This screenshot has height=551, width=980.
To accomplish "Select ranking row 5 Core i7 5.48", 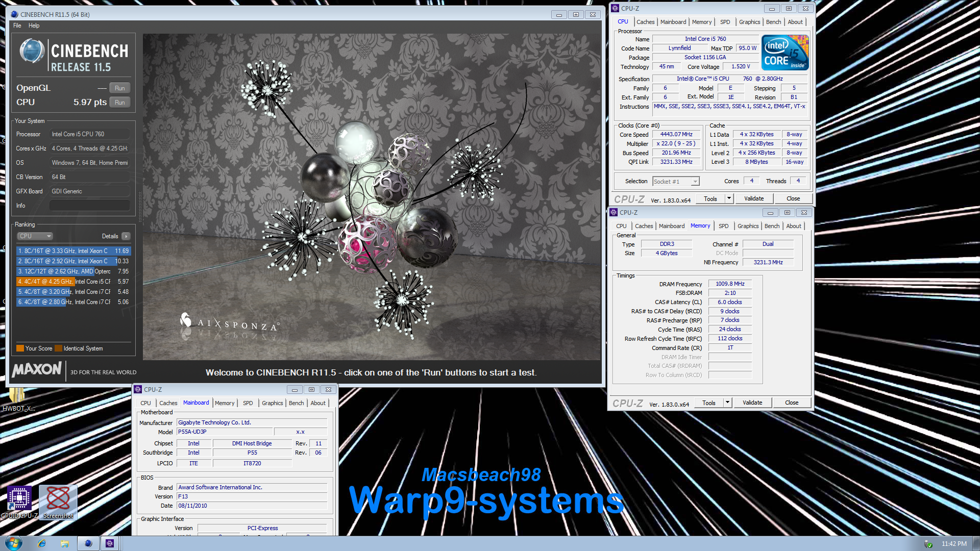I will click(73, 292).
